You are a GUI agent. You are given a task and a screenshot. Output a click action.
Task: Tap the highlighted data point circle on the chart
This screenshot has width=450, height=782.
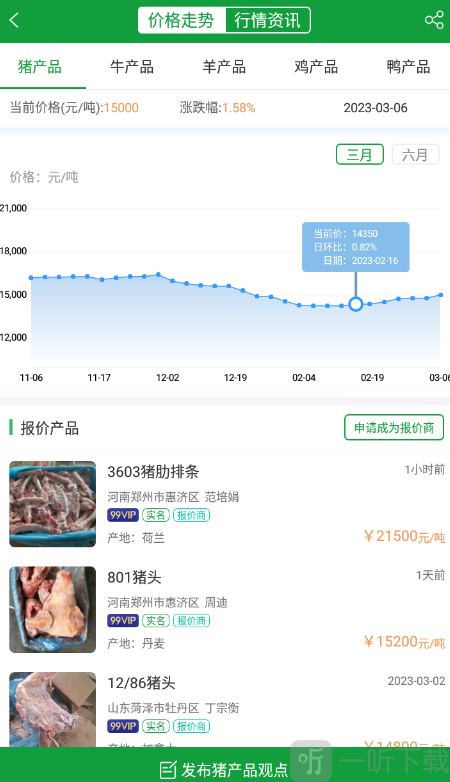(x=356, y=304)
